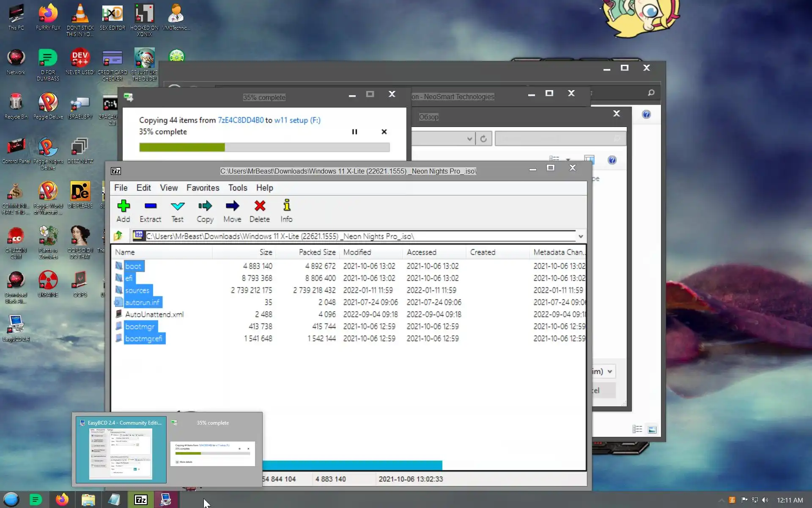The width and height of the screenshot is (812, 508).
Task: Click the Add toolbar icon in 7-Zip
Action: point(123,210)
